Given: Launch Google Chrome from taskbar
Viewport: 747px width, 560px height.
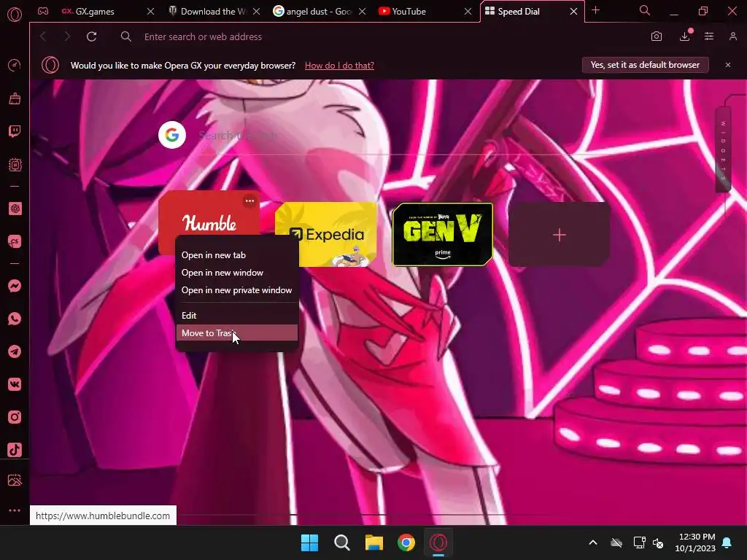Looking at the screenshot, I should coord(406,542).
